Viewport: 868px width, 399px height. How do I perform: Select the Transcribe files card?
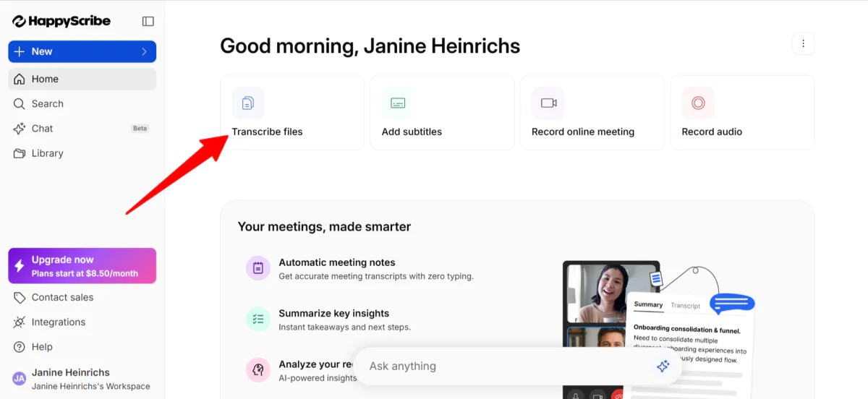[x=292, y=113]
